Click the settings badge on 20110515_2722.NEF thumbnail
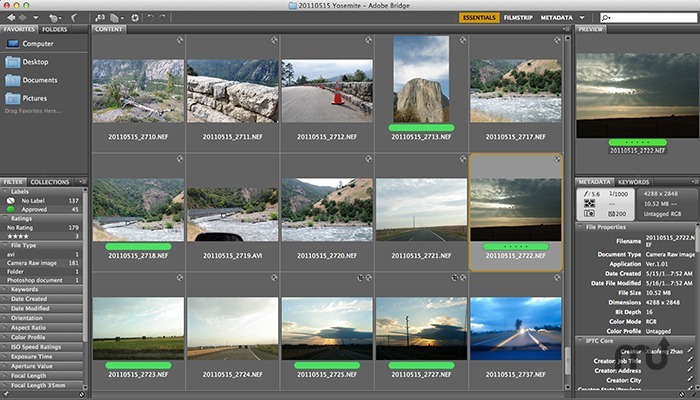 [x=557, y=159]
